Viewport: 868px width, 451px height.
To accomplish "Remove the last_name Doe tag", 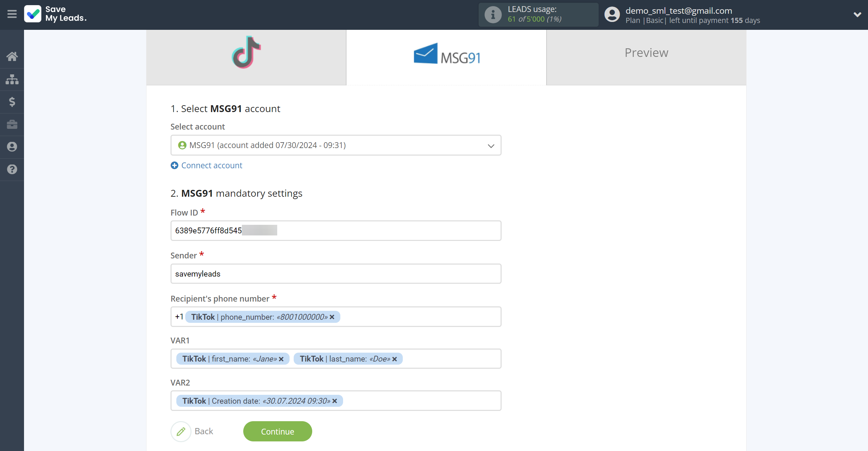I will click(x=395, y=359).
